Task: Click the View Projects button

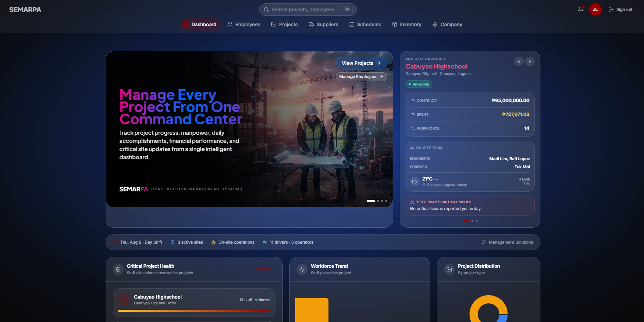Action: point(361,63)
